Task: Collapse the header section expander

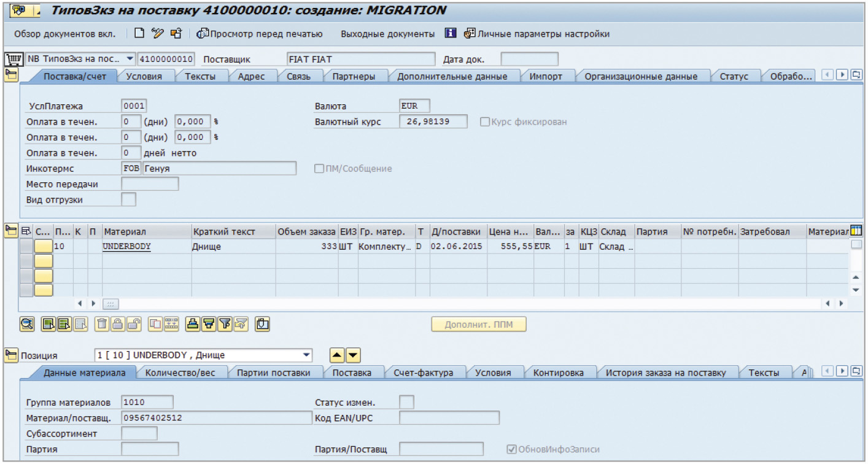Action: click(11, 75)
